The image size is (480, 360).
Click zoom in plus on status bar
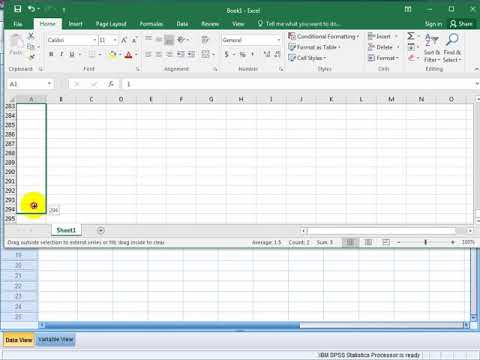[452, 242]
